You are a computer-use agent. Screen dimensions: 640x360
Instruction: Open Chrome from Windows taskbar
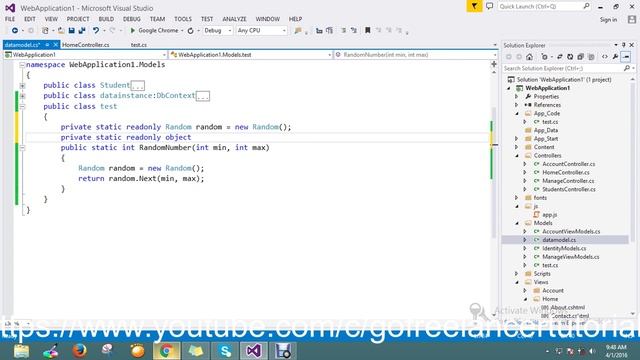166,351
